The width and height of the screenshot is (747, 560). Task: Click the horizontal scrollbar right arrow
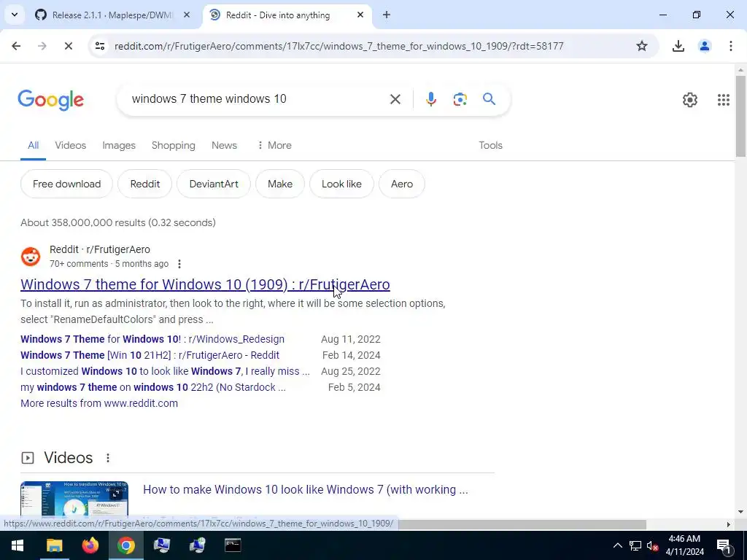click(729, 524)
